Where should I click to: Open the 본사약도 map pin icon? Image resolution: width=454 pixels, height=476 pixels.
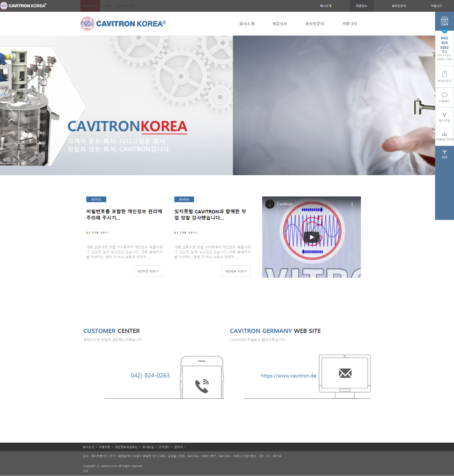(445, 115)
